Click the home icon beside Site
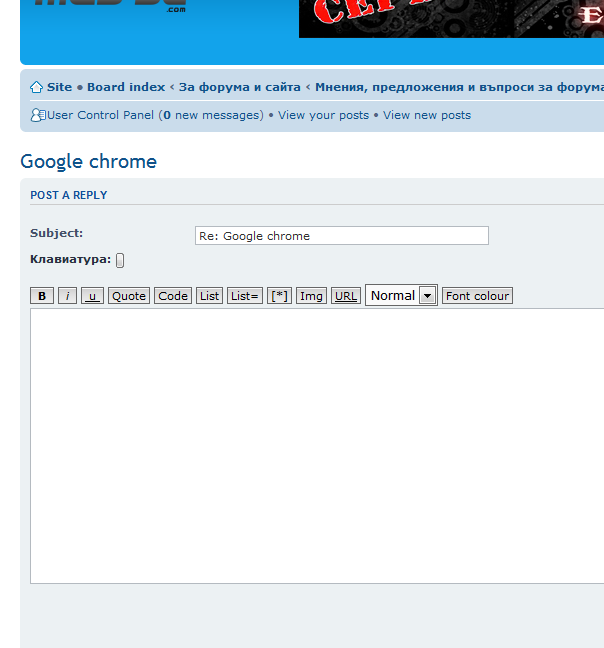 point(36,87)
